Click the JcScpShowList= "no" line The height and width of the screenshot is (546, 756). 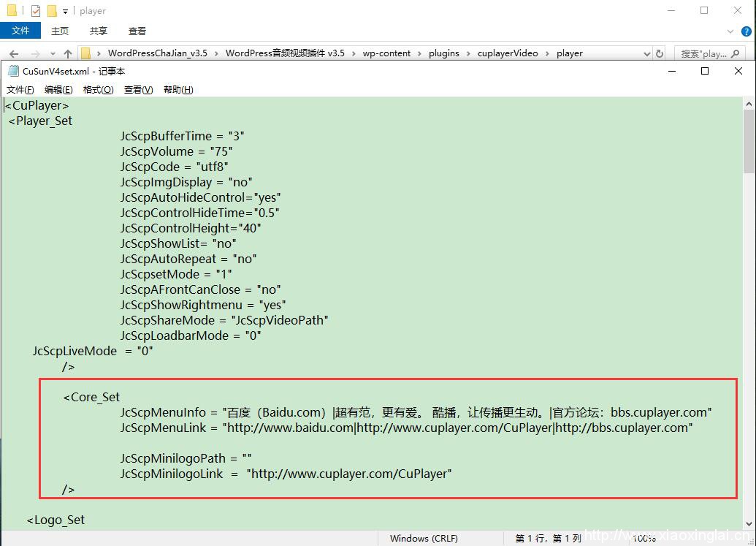178,243
